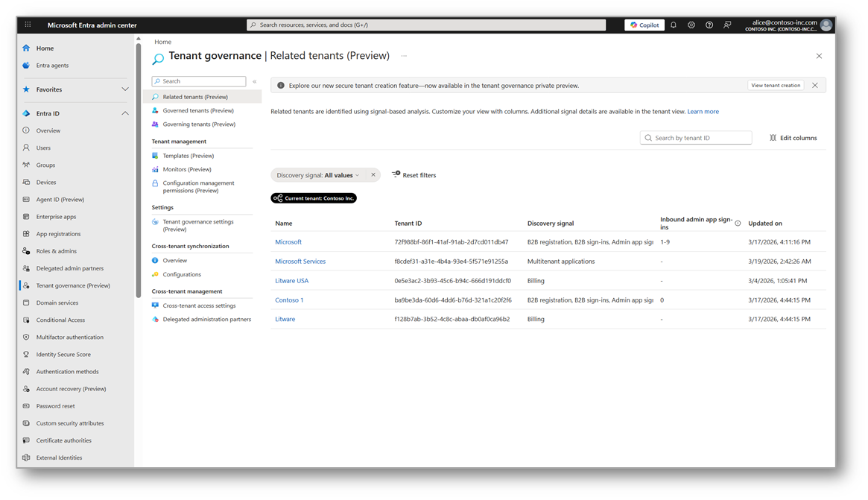Open the ellipsis more options menu
The image size is (868, 500).
(x=404, y=56)
